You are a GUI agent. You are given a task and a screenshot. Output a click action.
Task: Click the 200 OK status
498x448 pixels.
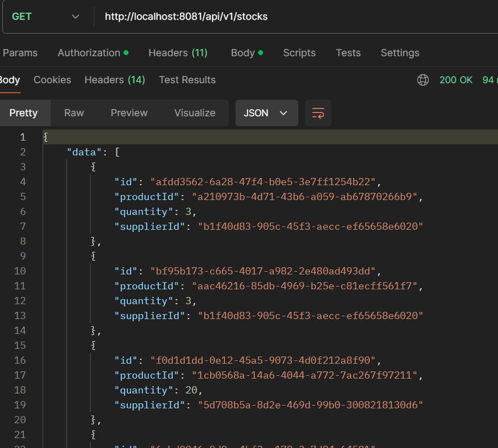coord(456,80)
